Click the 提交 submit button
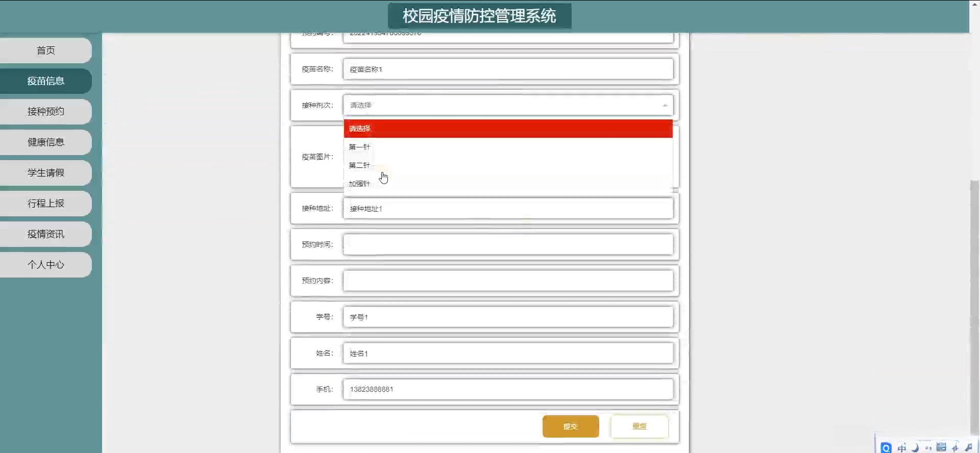This screenshot has width=980, height=453. pos(571,426)
